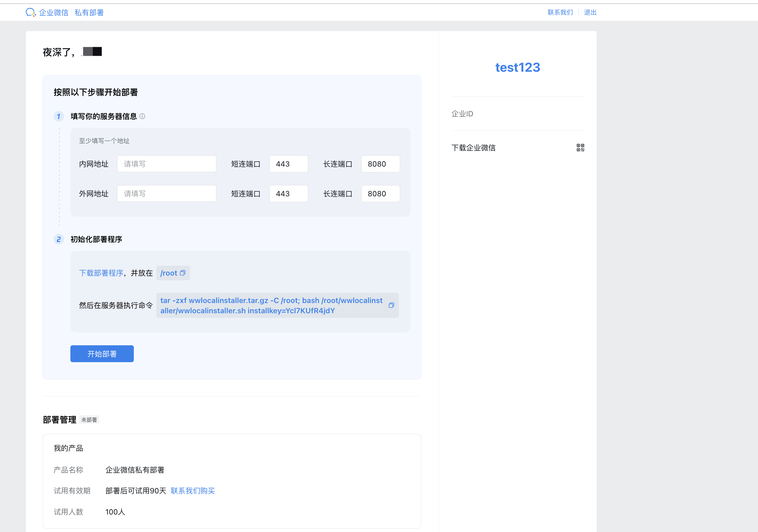The image size is (758, 532).
Task: Open the 下载部署程序 link
Action: pos(101,273)
